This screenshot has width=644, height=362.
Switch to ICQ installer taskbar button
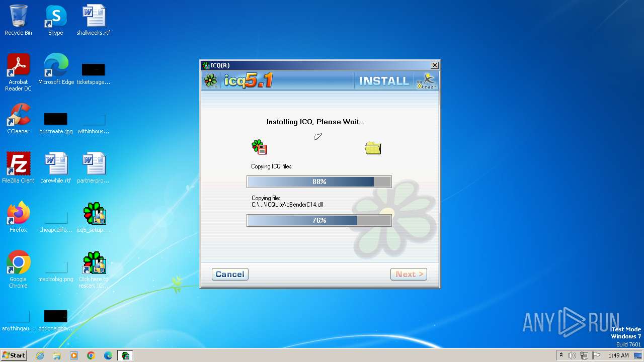125,355
